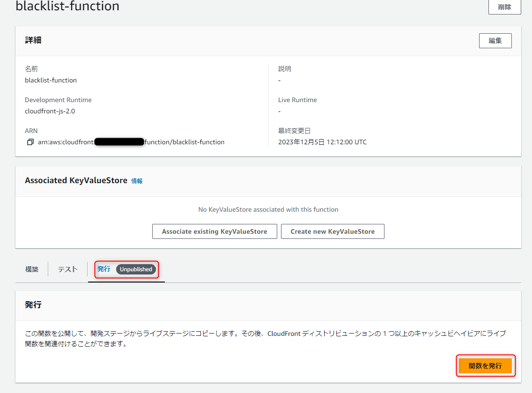
Task: Click the 説明 field showing a dash
Action: tap(279, 80)
